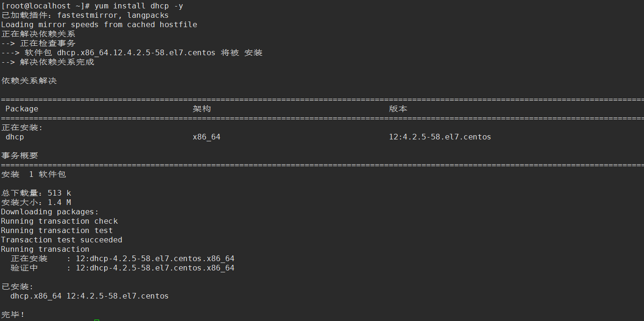Image resolution: width=644 pixels, height=321 pixels.
Task: Click the "解决依赖关系完成" output line
Action: [57, 62]
